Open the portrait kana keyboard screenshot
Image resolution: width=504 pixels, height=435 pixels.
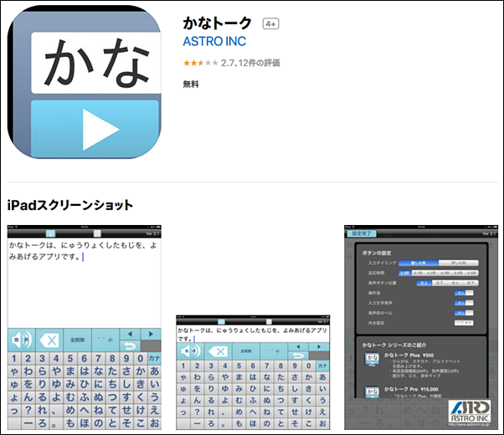[x=85, y=327]
